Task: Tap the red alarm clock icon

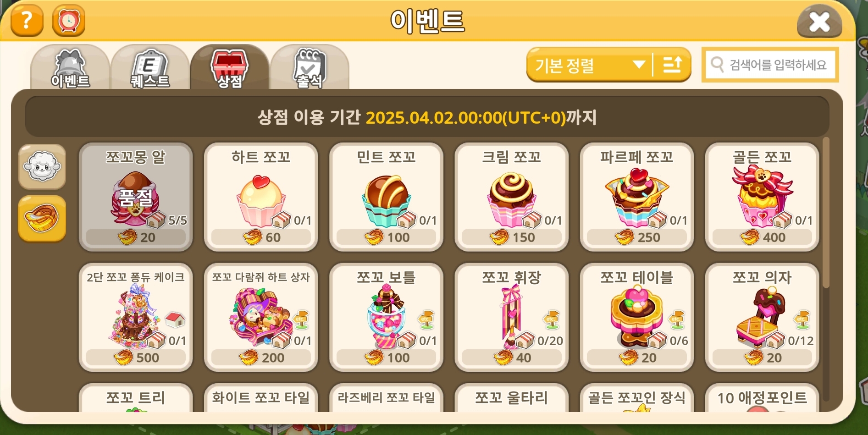Action: (x=69, y=21)
